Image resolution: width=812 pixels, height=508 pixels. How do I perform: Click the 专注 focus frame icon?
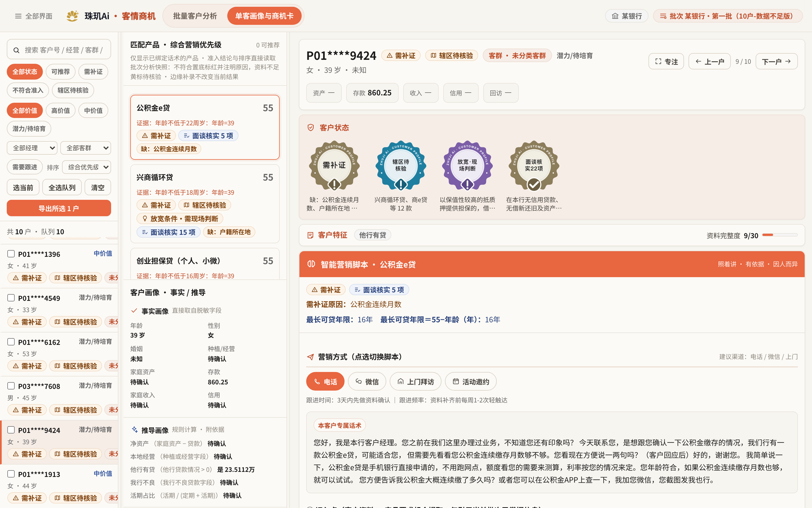click(x=658, y=62)
